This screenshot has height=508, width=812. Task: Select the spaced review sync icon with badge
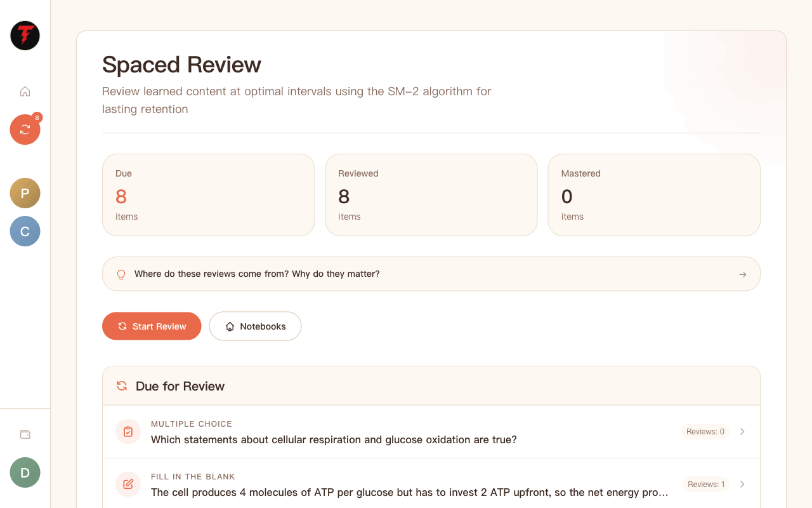point(25,130)
